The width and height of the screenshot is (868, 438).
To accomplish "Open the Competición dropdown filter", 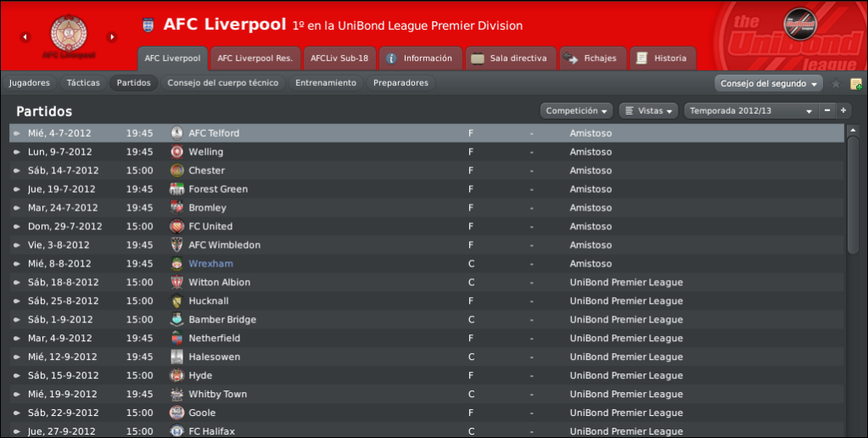I will point(576,110).
